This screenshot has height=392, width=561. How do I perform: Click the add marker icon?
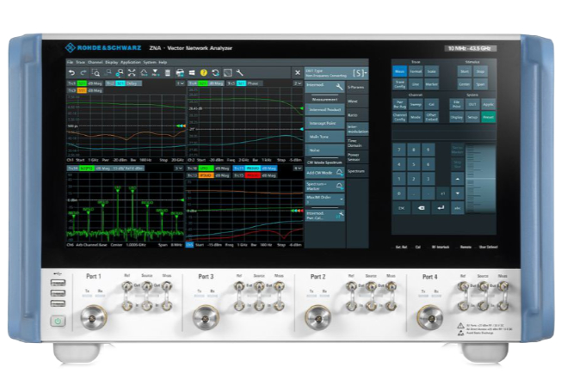pyautogui.click(x=155, y=73)
